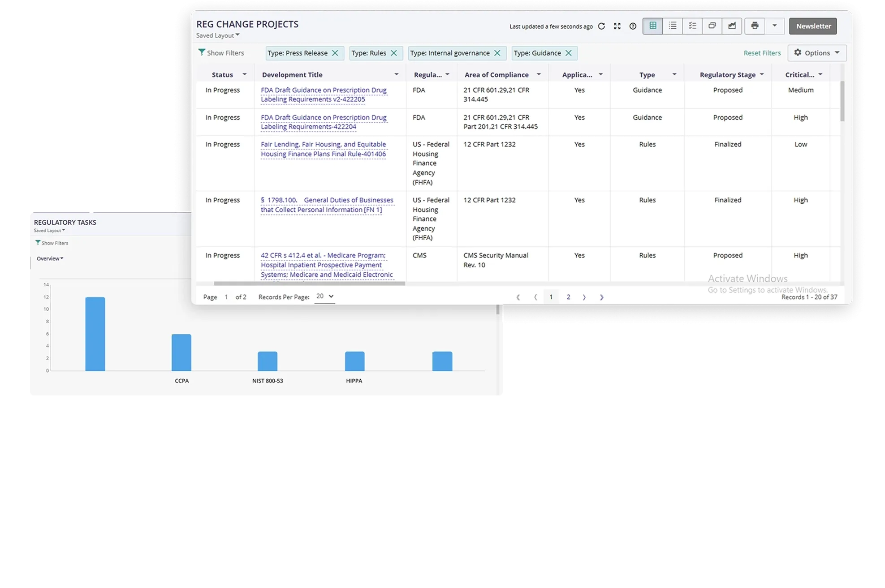
Task: Click the print icon button
Action: point(755,26)
